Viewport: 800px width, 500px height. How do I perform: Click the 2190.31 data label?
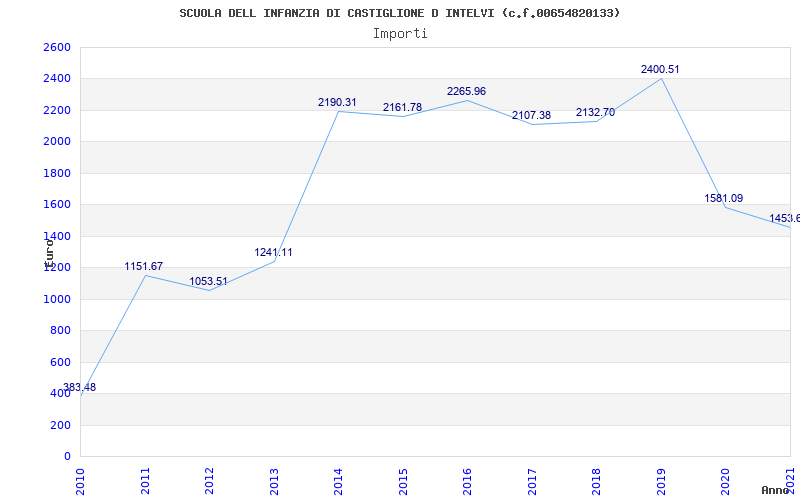[x=337, y=103]
